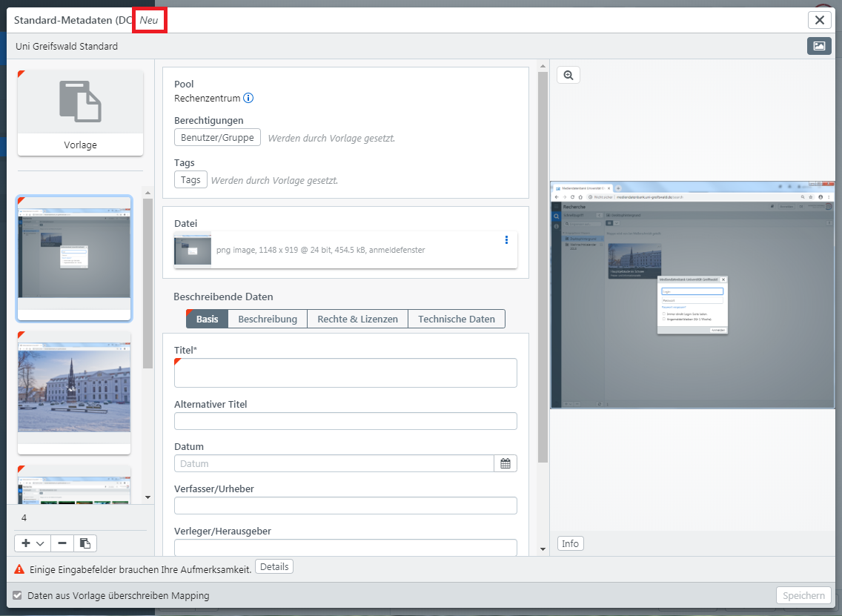
Task: Switch to the Beschreibung tab
Action: (268, 319)
